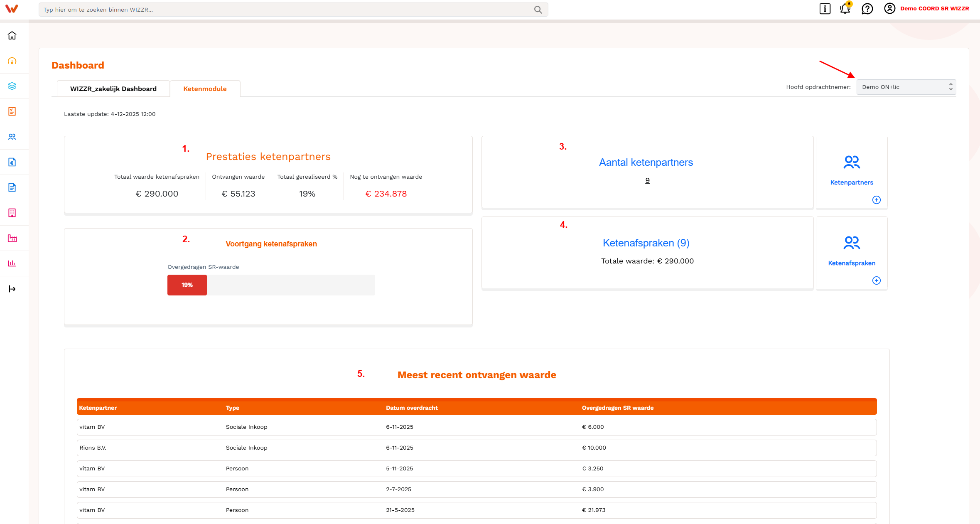Viewport: 980px width, 524px height.
Task: Click the Totale waarde € 290.000 link
Action: coord(647,261)
